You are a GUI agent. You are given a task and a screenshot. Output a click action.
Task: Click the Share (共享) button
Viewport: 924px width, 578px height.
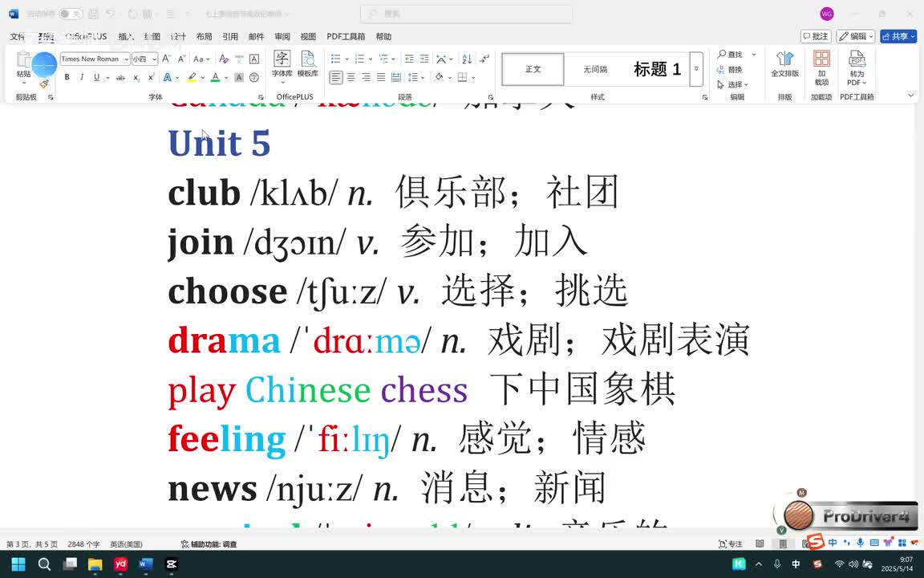click(x=898, y=37)
